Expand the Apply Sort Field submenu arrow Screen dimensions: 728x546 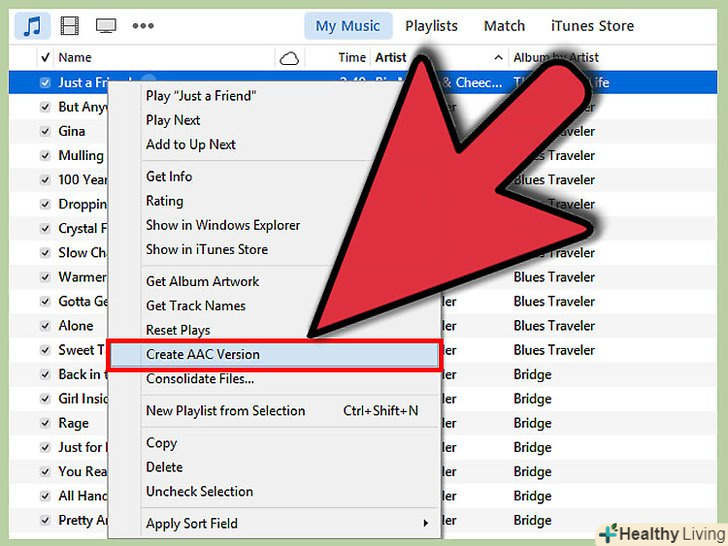pyautogui.click(x=426, y=523)
